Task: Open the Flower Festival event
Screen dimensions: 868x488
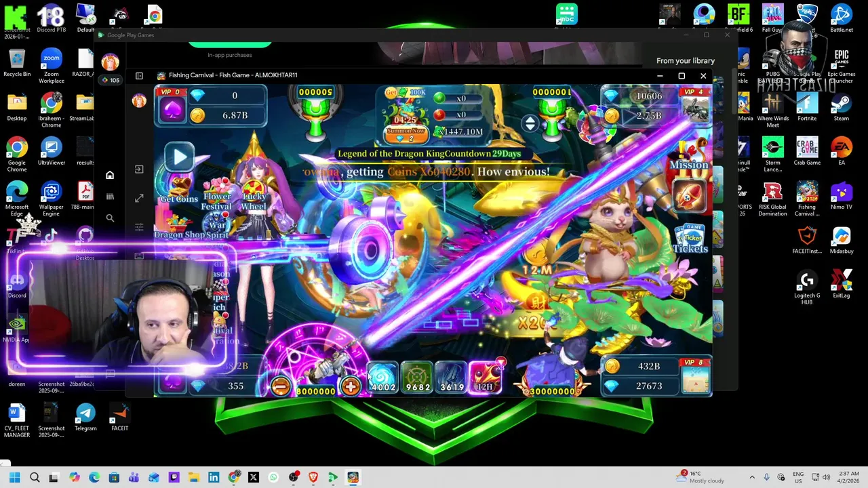Action: [217, 195]
